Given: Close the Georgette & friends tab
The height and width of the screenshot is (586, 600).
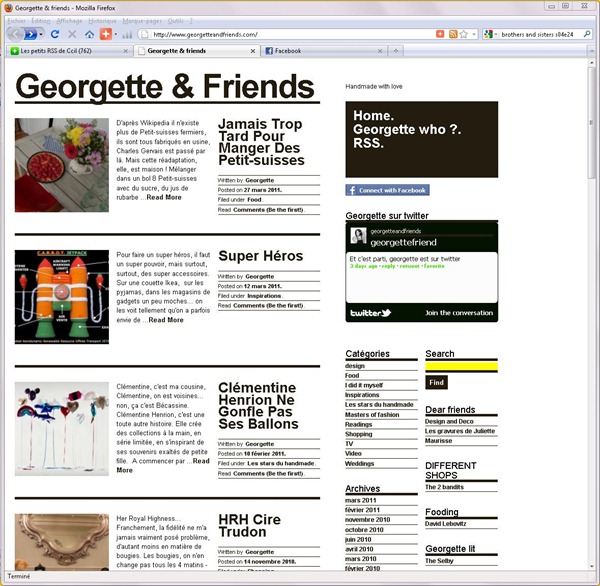Looking at the screenshot, I should 253,51.
